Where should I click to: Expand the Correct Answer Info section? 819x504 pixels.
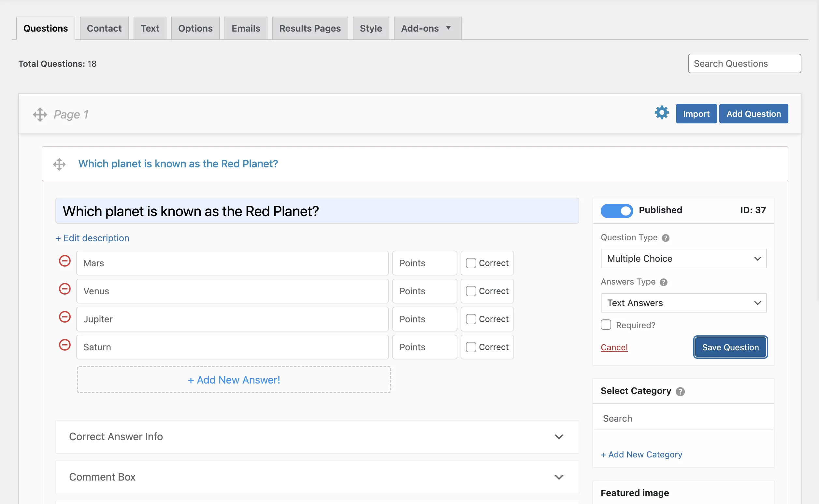(x=317, y=437)
